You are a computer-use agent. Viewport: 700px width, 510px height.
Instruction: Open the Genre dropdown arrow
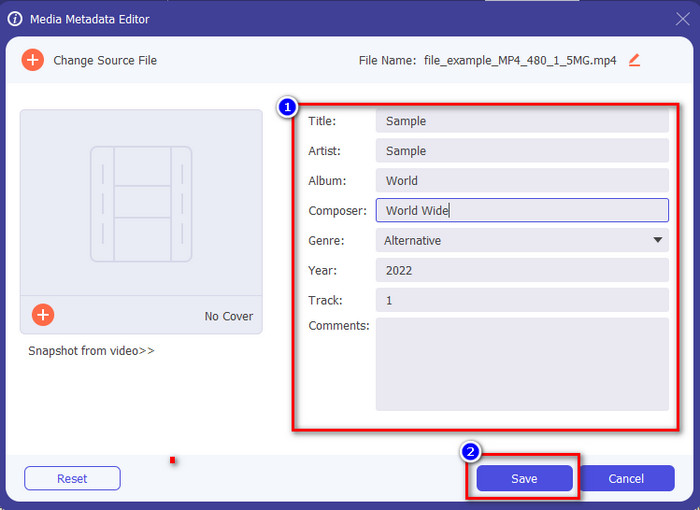(657, 240)
